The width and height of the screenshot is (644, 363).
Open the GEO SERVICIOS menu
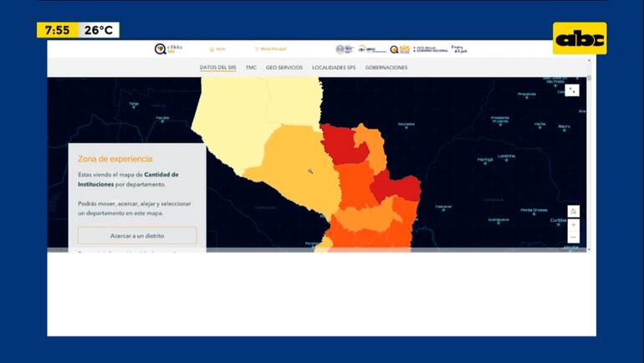(284, 67)
